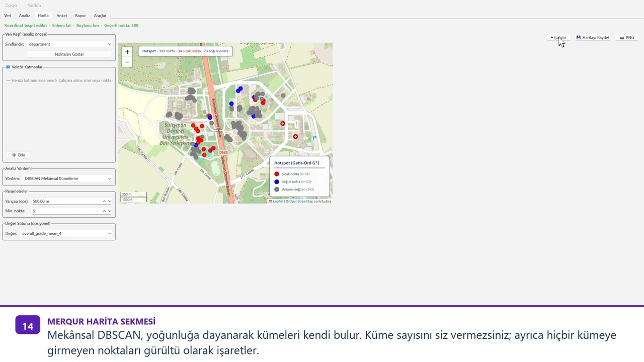The width and height of the screenshot is (644, 362).
Task: Zoom in on the map with plus button
Action: tap(127, 52)
